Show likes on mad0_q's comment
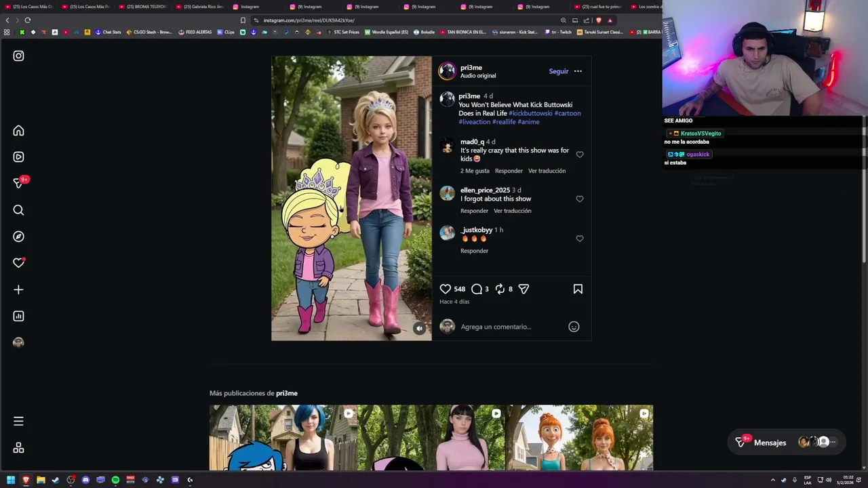Viewport: 868px width, 488px height. point(475,171)
